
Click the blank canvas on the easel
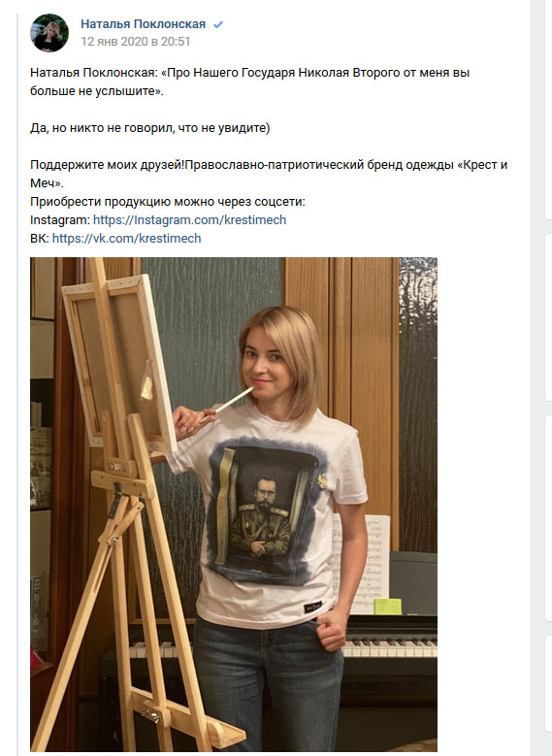click(x=118, y=361)
